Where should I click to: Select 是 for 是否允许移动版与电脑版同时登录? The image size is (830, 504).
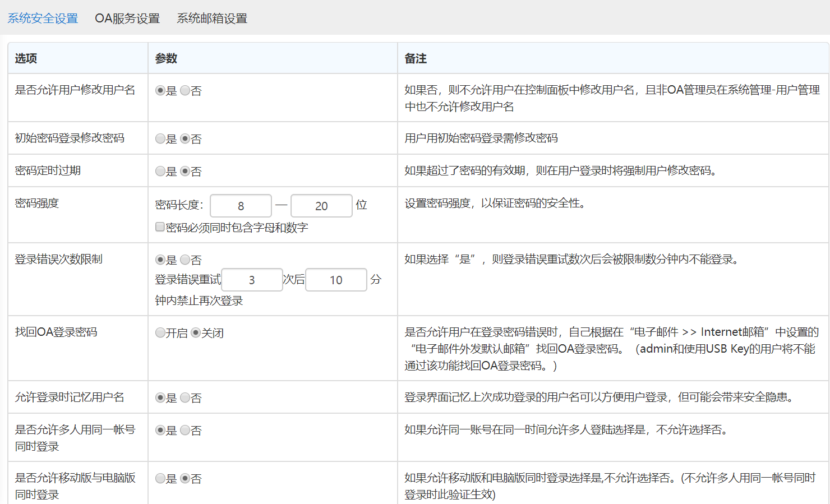pos(160,479)
